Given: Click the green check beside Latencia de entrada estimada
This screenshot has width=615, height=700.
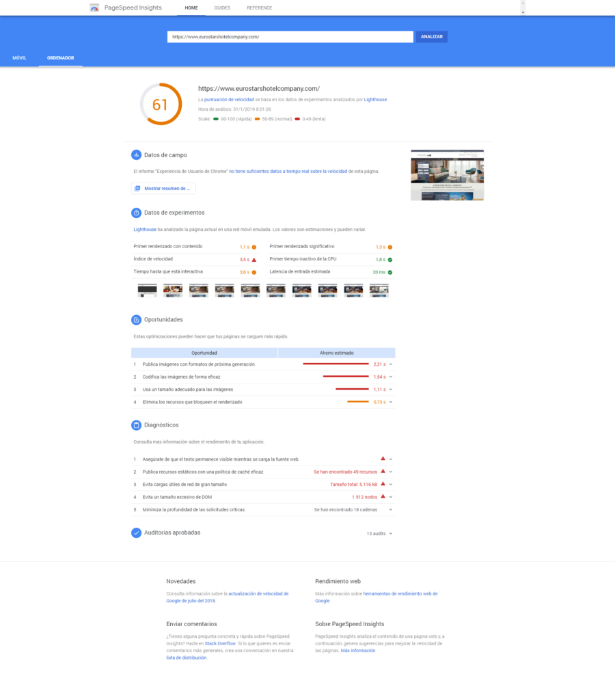Looking at the screenshot, I should [x=389, y=272].
